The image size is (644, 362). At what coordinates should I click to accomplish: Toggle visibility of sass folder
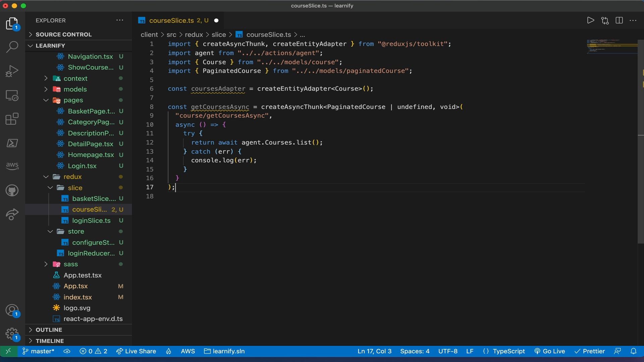pyautogui.click(x=46, y=264)
